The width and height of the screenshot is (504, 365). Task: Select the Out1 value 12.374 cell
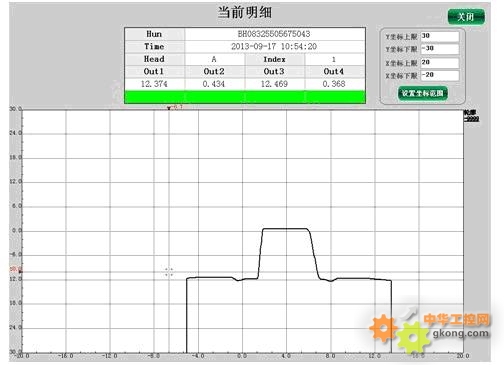(x=154, y=84)
